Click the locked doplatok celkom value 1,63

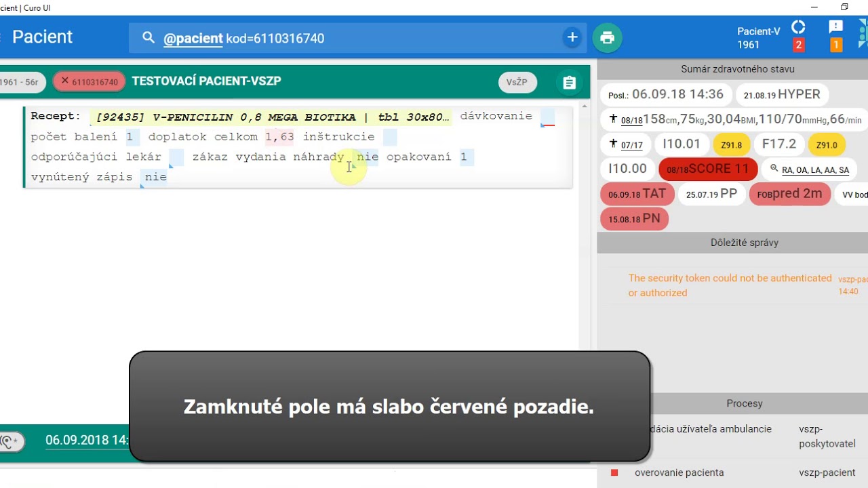click(x=279, y=137)
